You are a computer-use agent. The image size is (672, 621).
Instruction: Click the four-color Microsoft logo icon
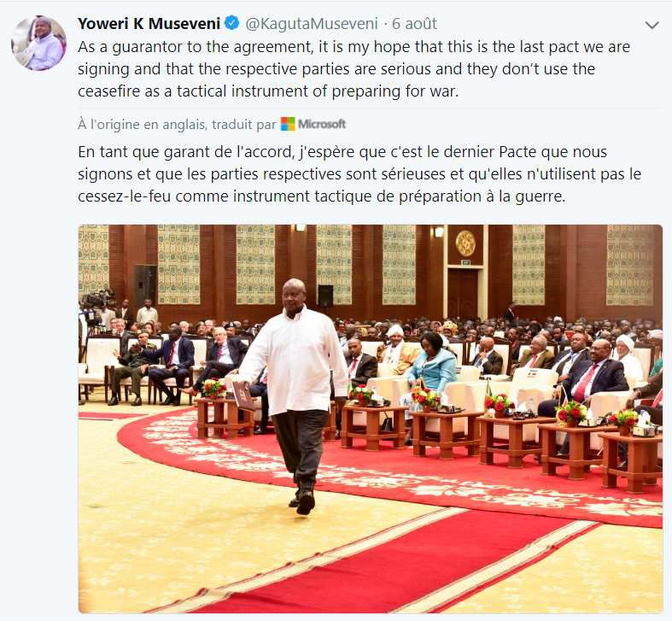pos(288,125)
